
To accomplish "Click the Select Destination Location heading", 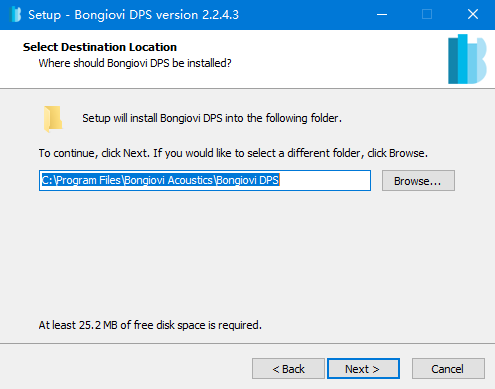I will (x=100, y=47).
